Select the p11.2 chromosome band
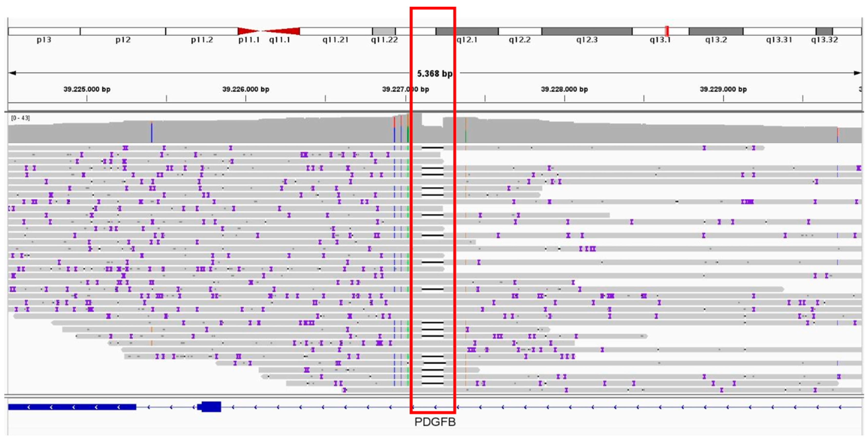This screenshot has width=868, height=441. 201,31
